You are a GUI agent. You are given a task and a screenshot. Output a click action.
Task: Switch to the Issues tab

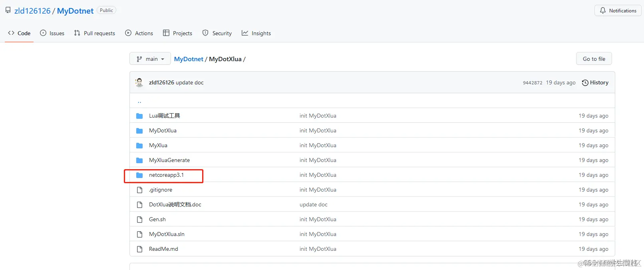tap(52, 33)
